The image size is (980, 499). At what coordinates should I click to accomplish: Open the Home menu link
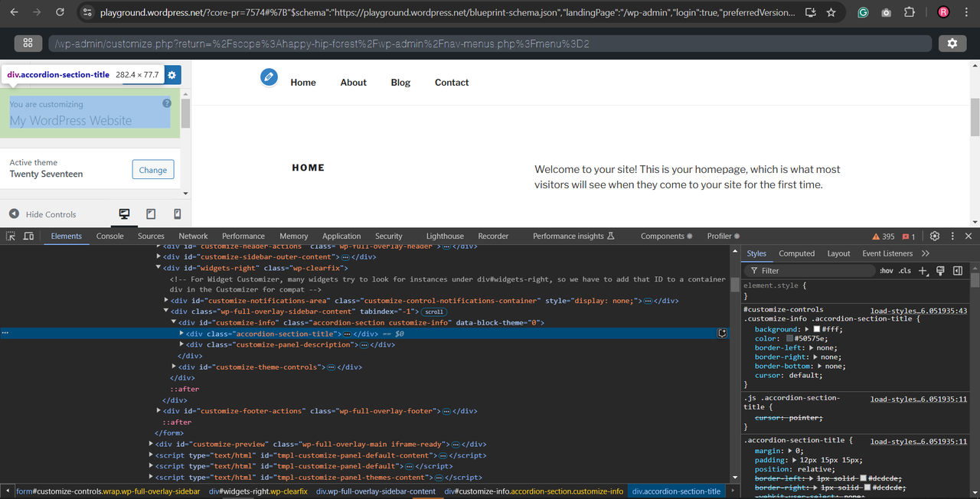click(x=303, y=83)
